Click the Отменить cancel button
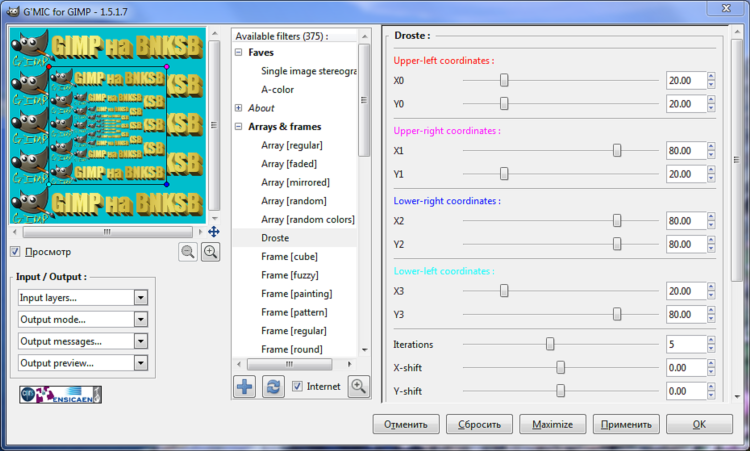This screenshot has width=750, height=451. [x=406, y=424]
